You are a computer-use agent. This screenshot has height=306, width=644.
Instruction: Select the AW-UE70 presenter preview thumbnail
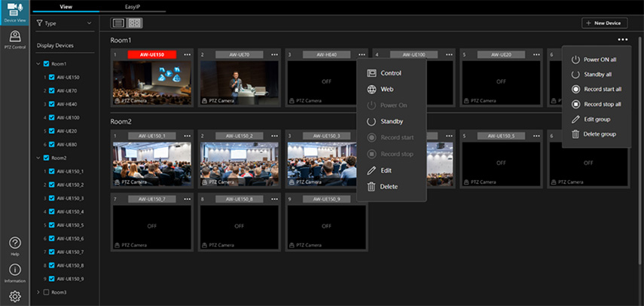[x=240, y=83]
